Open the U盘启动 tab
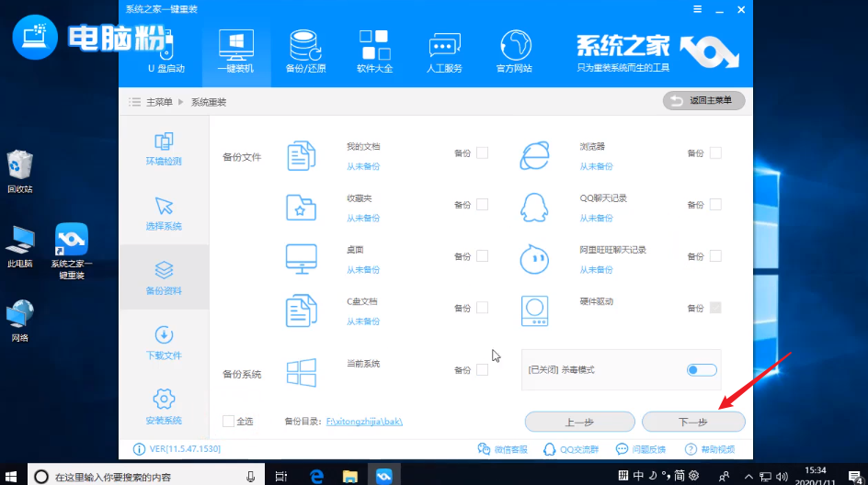 coord(166,52)
